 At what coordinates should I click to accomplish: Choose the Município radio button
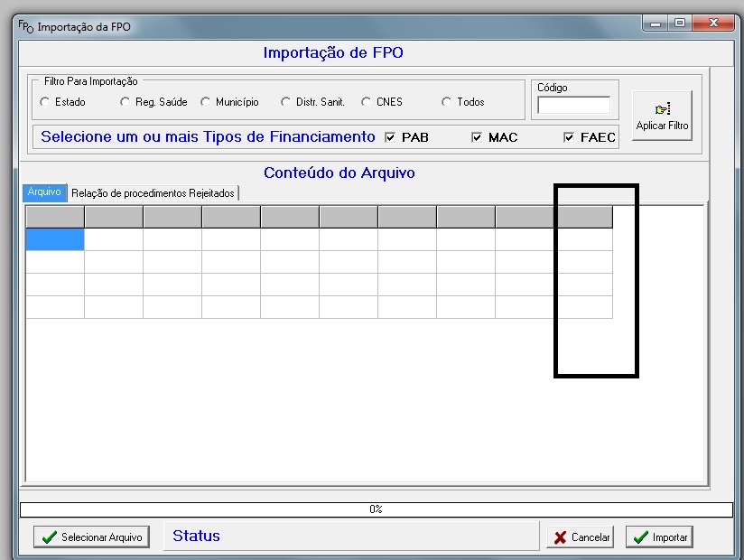[206, 103]
